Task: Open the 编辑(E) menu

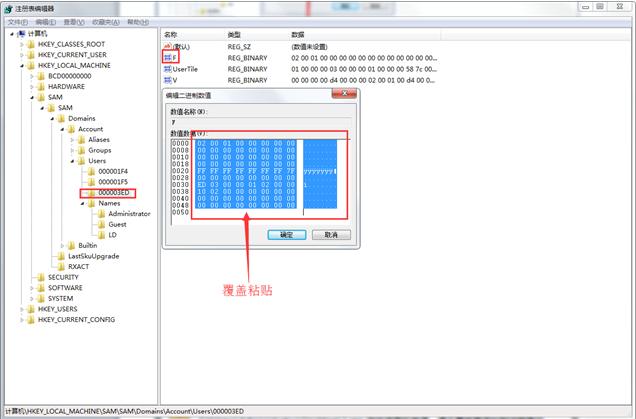Action: coord(45,22)
